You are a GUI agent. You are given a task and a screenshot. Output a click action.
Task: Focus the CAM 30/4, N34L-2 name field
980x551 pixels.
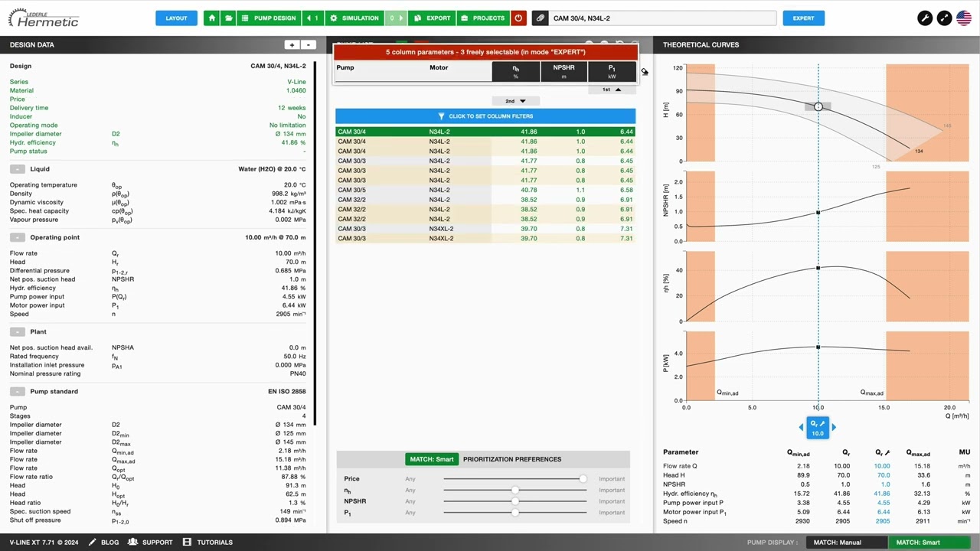[662, 18]
